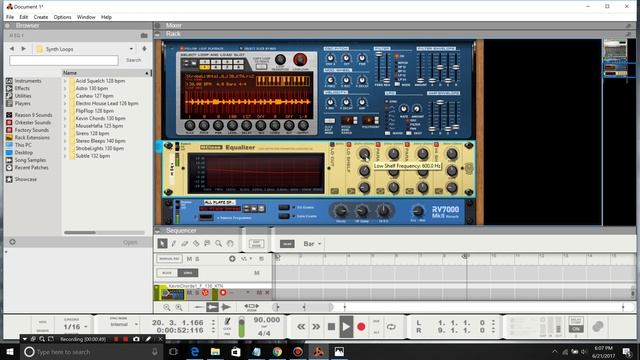
Task: Click the Play transport button
Action: pyautogui.click(x=346, y=327)
